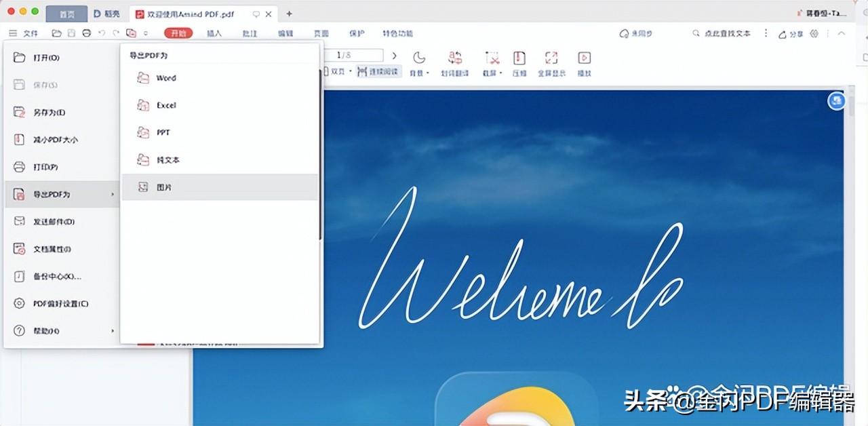The image size is (868, 426).
Task: Open the hamburger file menu icon
Action: coord(13,33)
